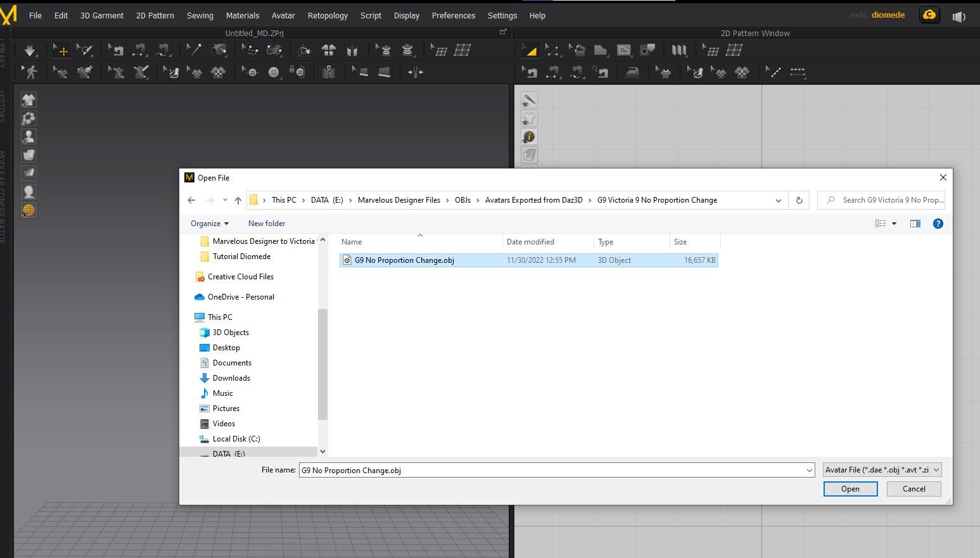Select the padlock button Fasten tool
Screen dimensions: 980x558
pos(297,72)
